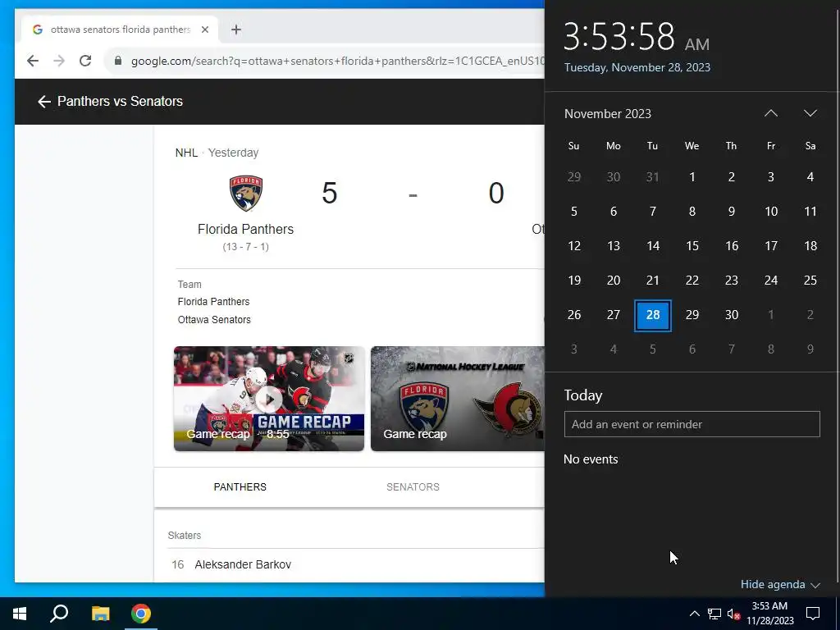Click the Chrome address bar URL
Image resolution: width=840 pixels, height=630 pixels.
pos(337,61)
